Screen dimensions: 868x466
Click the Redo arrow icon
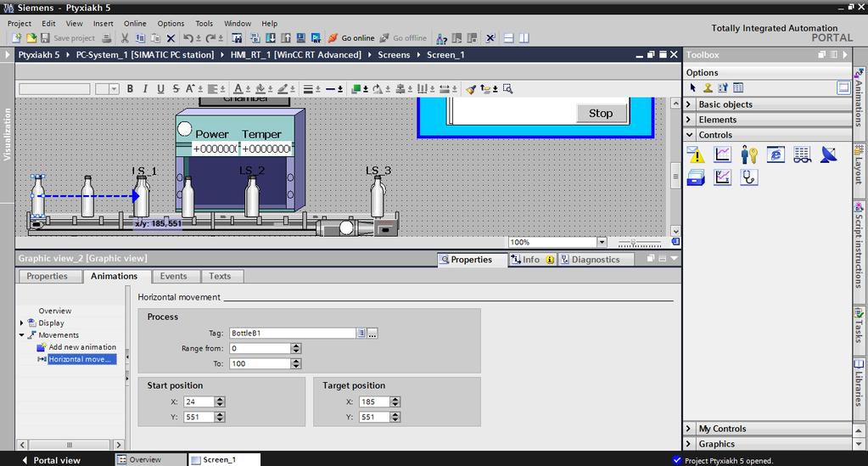210,38
